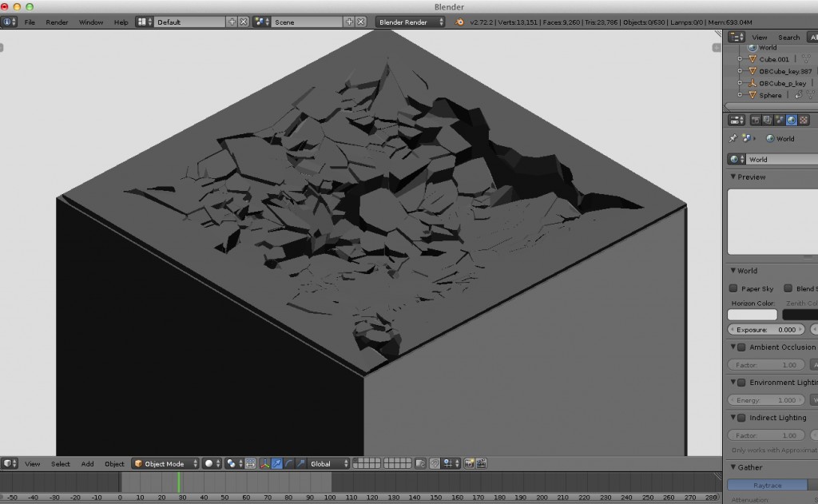This screenshot has height=504, width=818.
Task: Open the Blender Render engine dropdown
Action: click(x=407, y=22)
